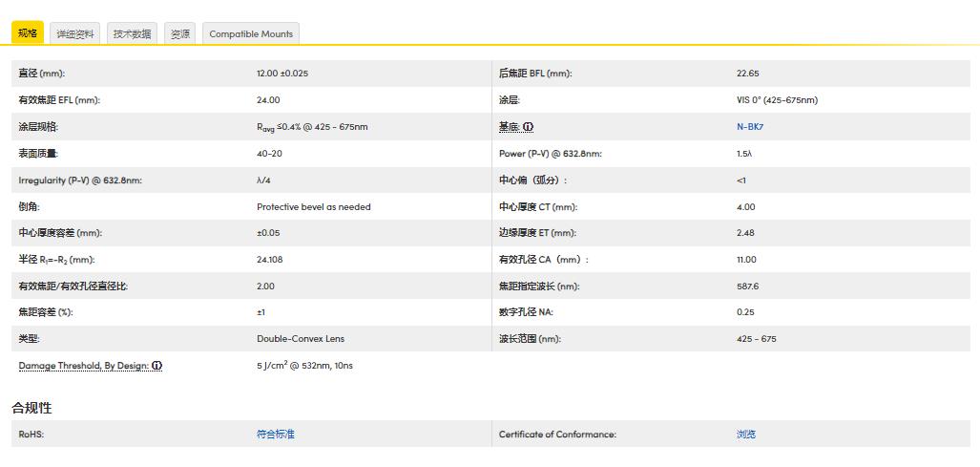
Task: Click the underlined 基底 label
Action: 509,127
